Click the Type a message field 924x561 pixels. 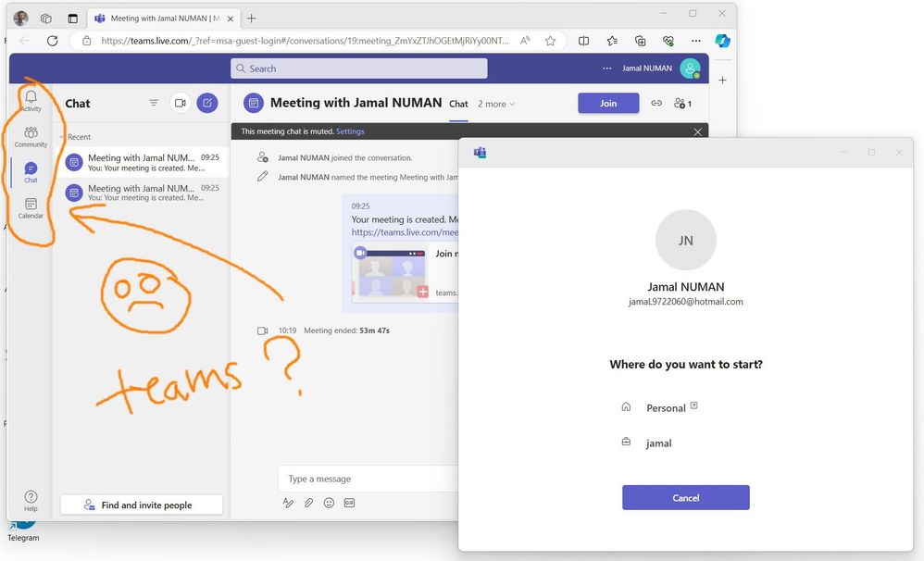pyautogui.click(x=368, y=479)
